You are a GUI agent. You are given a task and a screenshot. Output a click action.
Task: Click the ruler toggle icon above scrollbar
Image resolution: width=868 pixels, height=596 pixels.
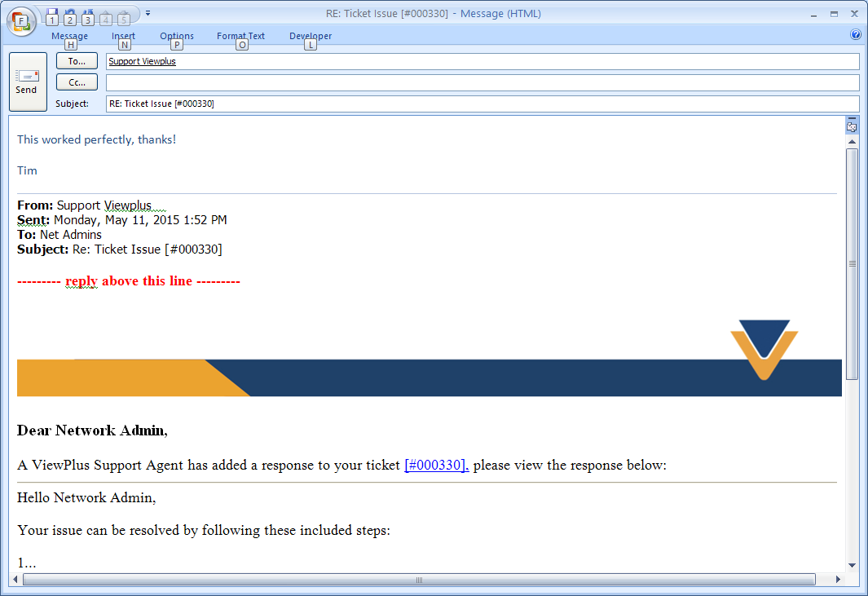click(852, 126)
